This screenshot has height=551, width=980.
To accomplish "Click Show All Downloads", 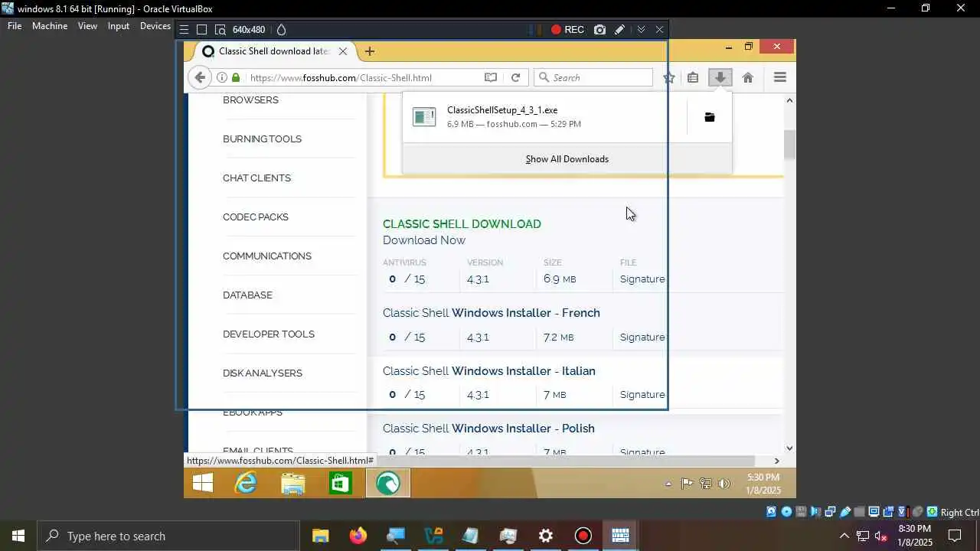I will tap(567, 159).
